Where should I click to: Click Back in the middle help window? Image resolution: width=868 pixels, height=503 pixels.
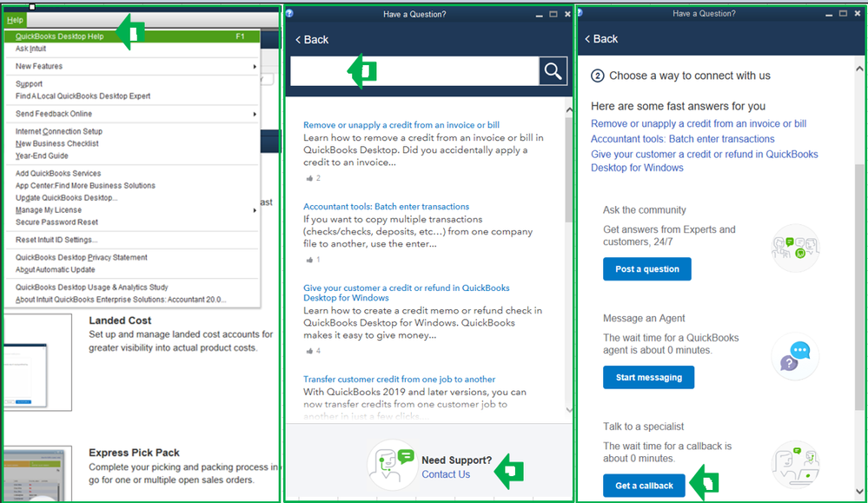312,40
